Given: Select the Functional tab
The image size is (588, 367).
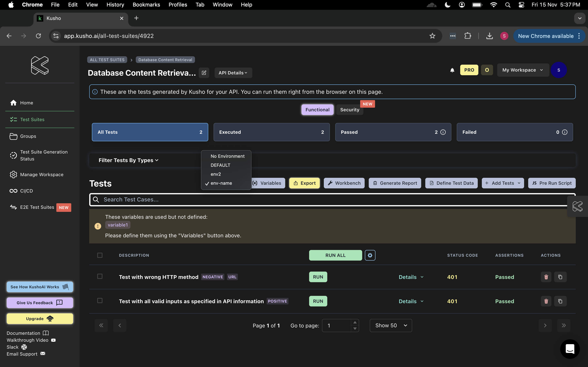Looking at the screenshot, I should pyautogui.click(x=317, y=109).
